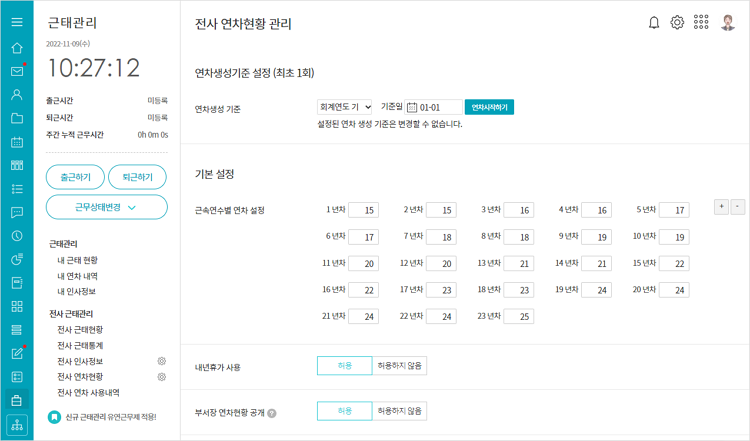Open the top-right settings gear
The image size is (750, 441).
[x=677, y=22]
